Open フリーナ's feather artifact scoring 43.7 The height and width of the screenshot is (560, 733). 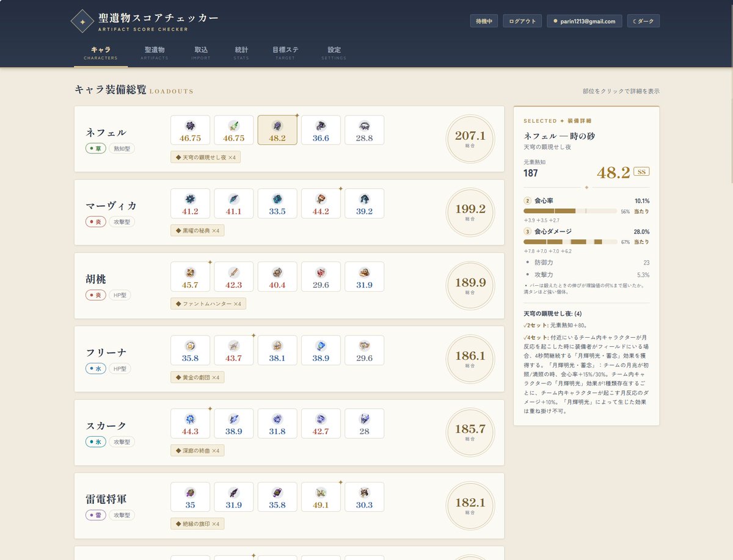[x=233, y=350]
